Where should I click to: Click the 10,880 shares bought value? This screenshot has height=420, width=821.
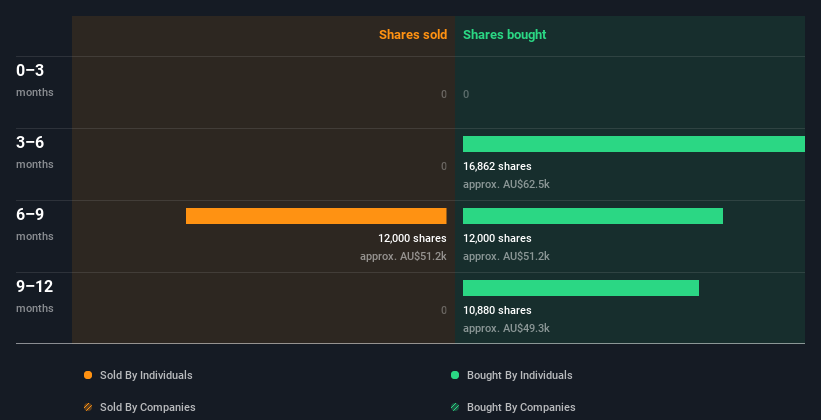point(497,310)
